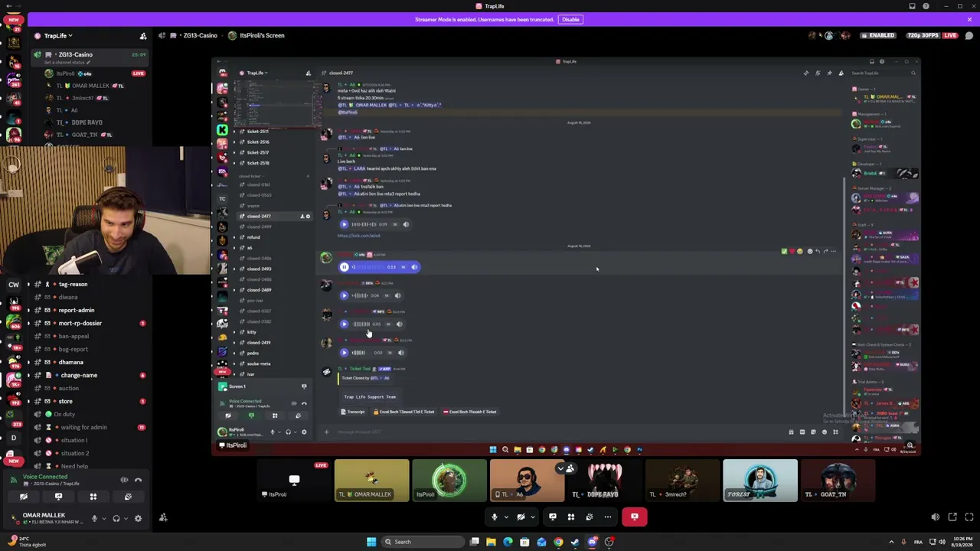Open Google Chrome from the taskbar
This screenshot has width=980, height=551.
(x=558, y=542)
